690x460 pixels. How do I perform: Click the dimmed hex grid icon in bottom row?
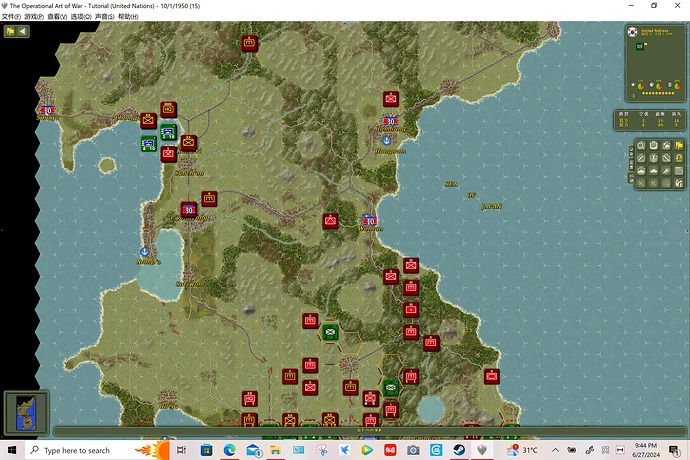click(667, 183)
